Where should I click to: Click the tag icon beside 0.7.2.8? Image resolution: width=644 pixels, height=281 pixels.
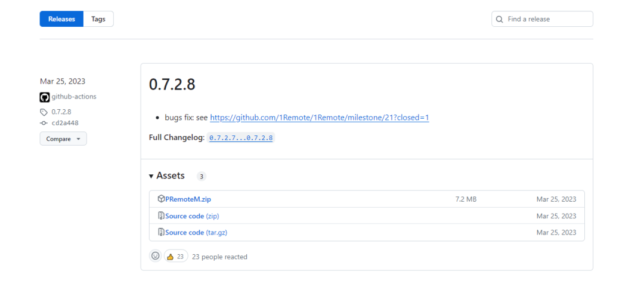pos(44,112)
